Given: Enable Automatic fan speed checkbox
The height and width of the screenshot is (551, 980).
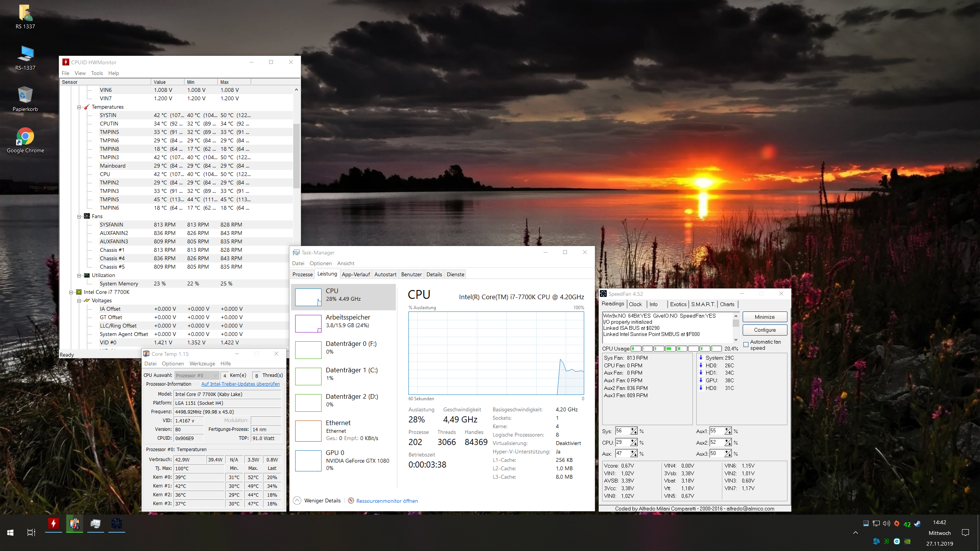Looking at the screenshot, I should (x=746, y=344).
